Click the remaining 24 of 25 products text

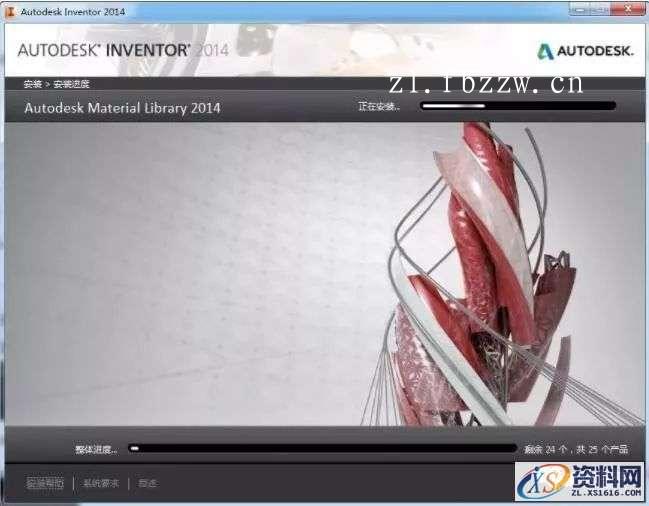click(576, 449)
